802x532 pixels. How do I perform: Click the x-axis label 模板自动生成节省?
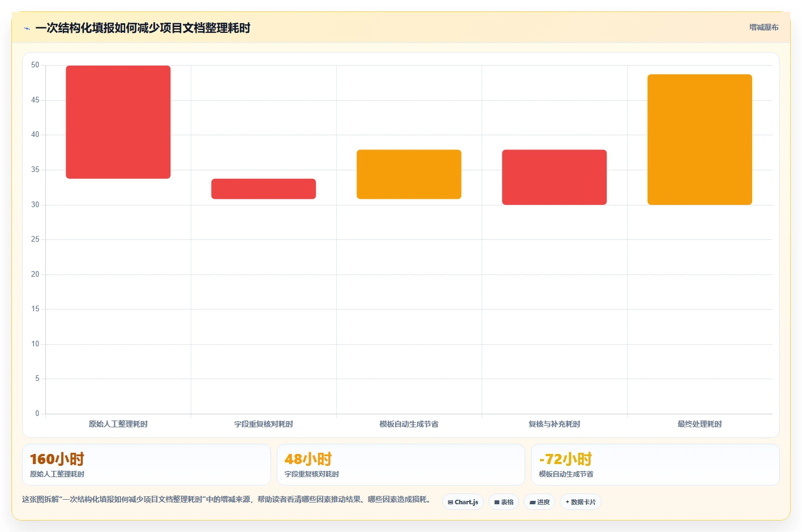pyautogui.click(x=409, y=424)
